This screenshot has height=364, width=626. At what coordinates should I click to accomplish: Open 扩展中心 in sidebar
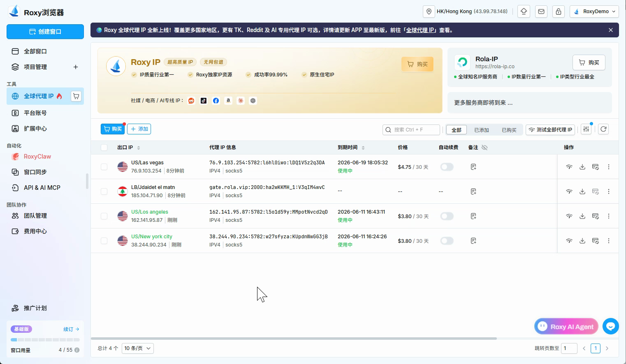[45, 129]
